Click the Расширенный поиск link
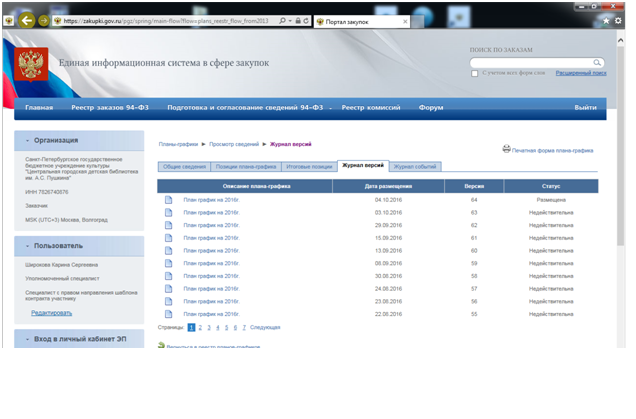 point(581,73)
